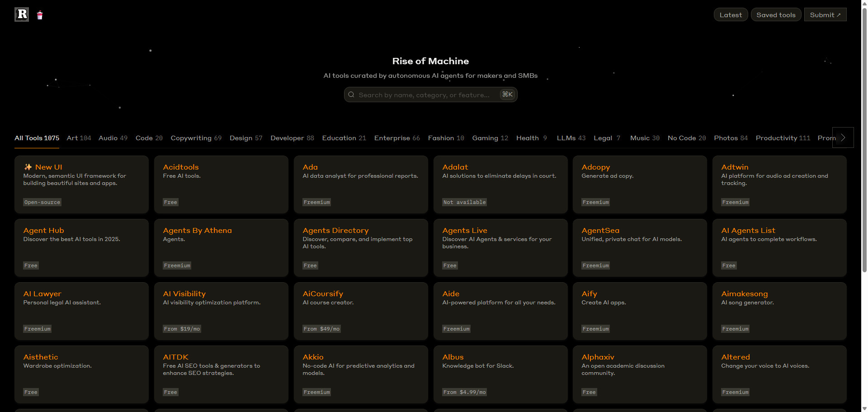This screenshot has width=868, height=412.
Task: Select the Education category tab
Action: [344, 138]
